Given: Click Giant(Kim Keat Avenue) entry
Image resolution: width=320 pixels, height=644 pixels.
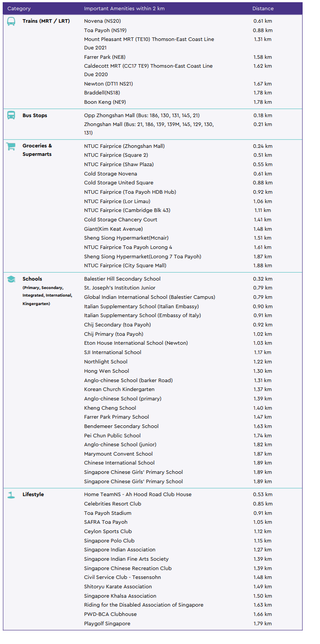Looking at the screenshot, I should [x=114, y=229].
